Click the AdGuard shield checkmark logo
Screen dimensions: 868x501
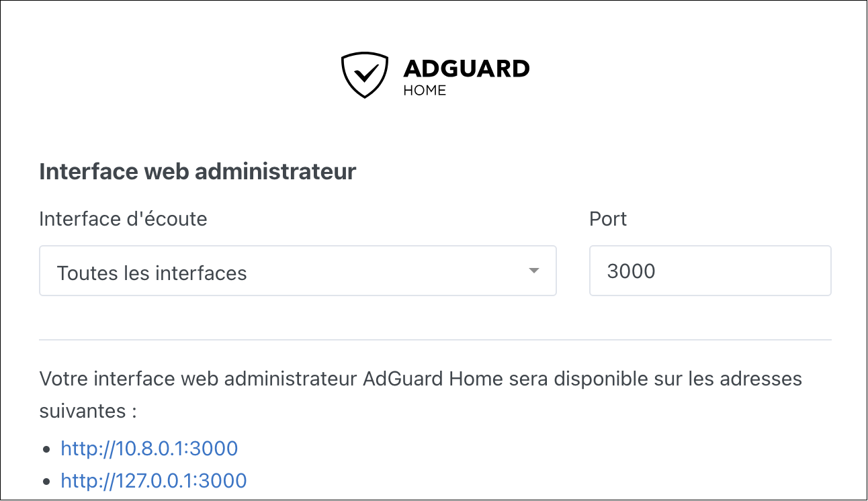364,75
